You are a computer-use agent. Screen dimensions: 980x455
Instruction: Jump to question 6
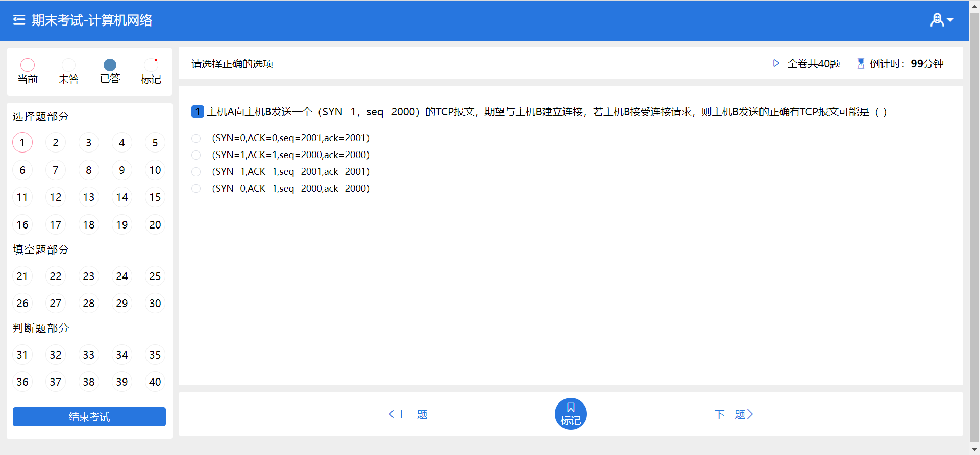click(22, 170)
